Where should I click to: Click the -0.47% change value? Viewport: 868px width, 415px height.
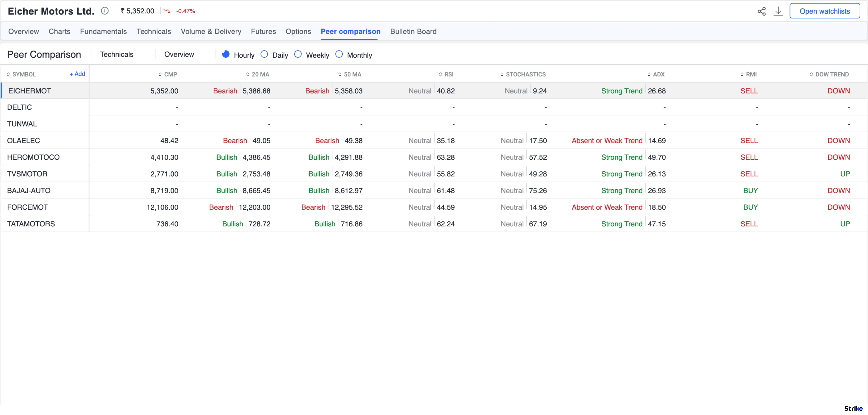click(185, 11)
